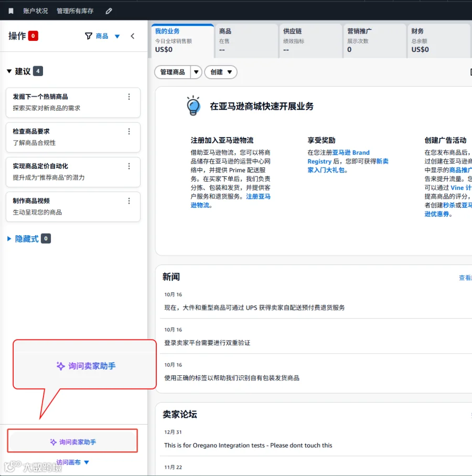This screenshot has width=472, height=476.
Task: Open the 访问画布 dropdown arrow
Action: pos(87,462)
